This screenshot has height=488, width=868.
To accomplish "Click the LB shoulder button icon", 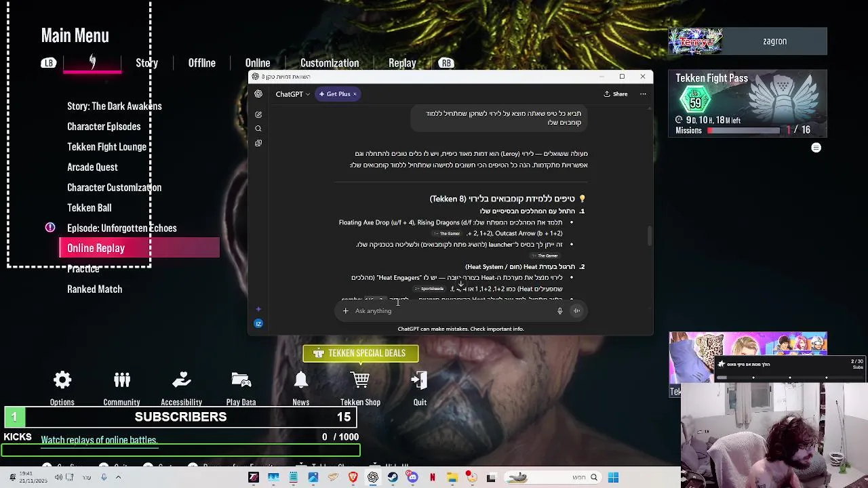I will click(x=48, y=63).
